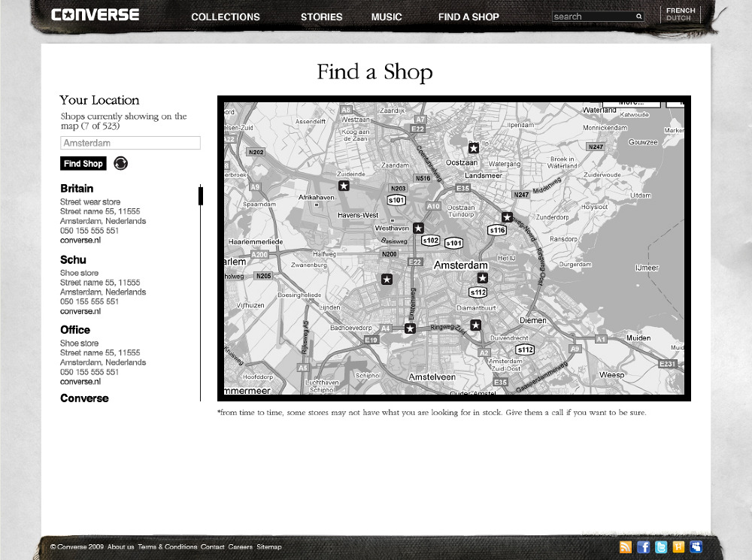The height and width of the screenshot is (560, 752).
Task: Select the star marker right of Amsterdam label
Action: point(483,278)
